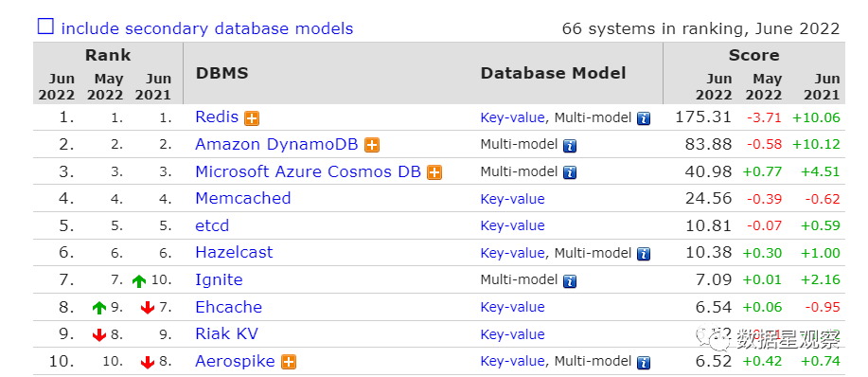Open the etcd link
Image resolution: width=868 pixels, height=377 pixels.
click(212, 225)
